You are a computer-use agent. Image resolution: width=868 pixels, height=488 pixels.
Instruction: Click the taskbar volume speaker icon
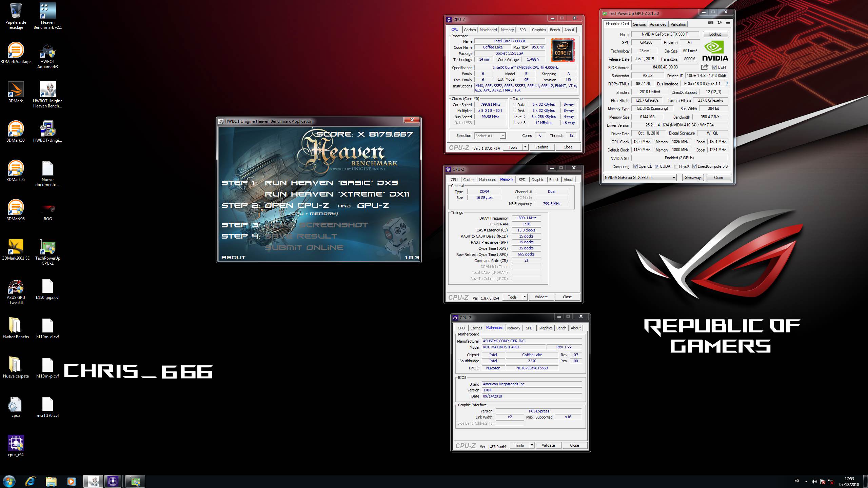814,482
